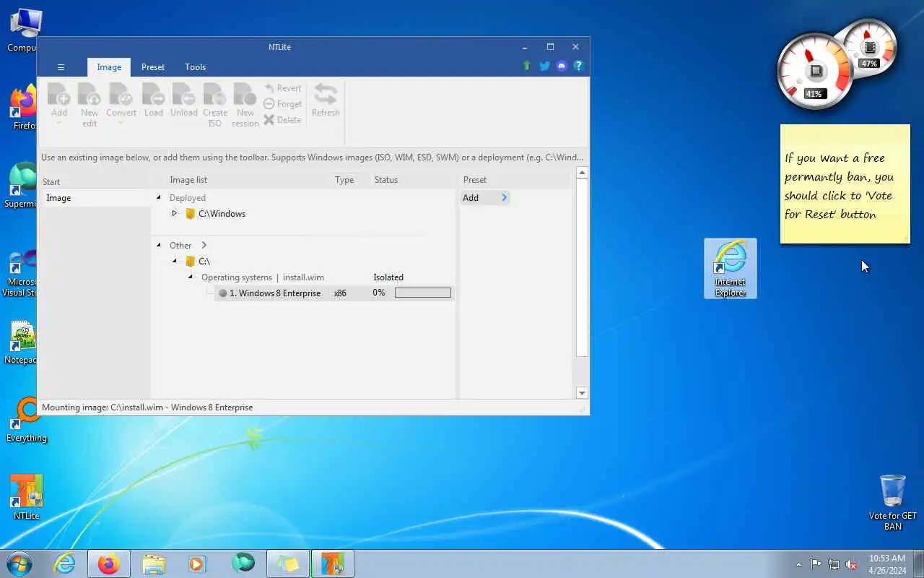This screenshot has width=924, height=578.
Task: Switch to the Preset tab
Action: pyautogui.click(x=153, y=67)
